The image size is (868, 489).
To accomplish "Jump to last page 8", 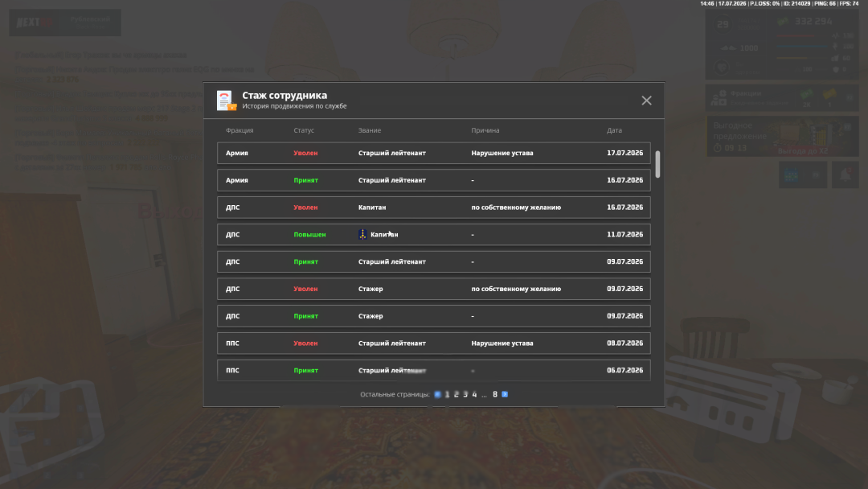I will (495, 394).
